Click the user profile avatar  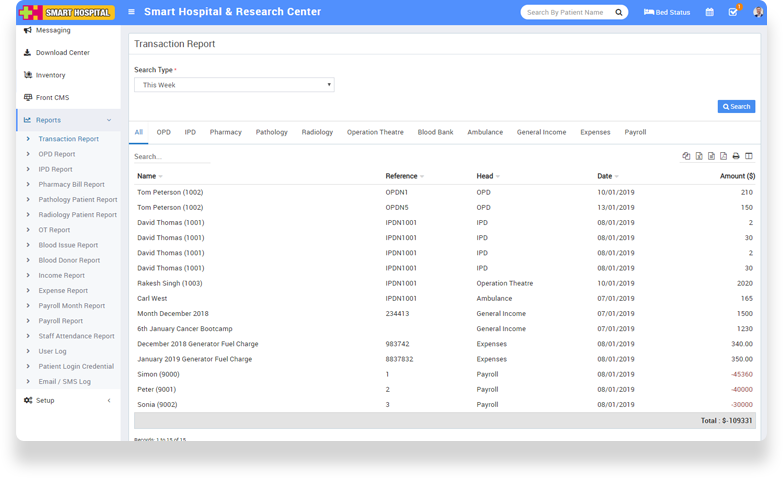[x=757, y=12]
